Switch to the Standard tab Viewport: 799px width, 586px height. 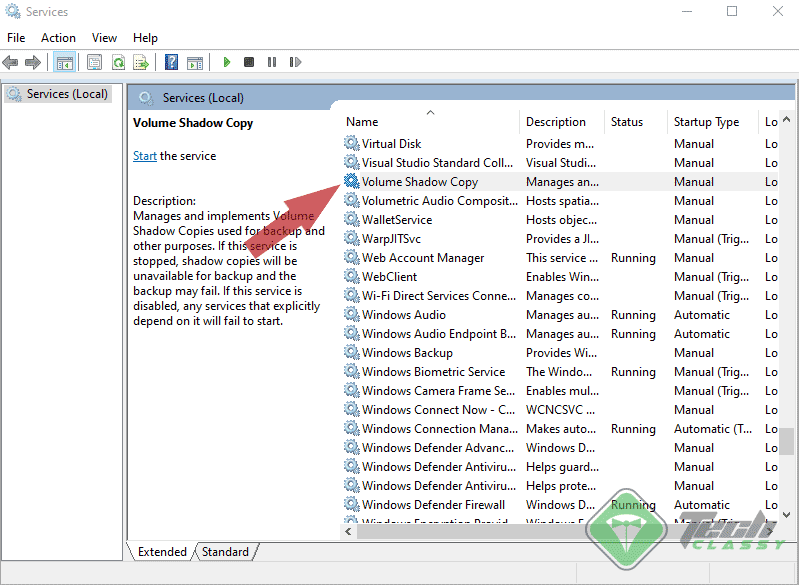point(225,552)
